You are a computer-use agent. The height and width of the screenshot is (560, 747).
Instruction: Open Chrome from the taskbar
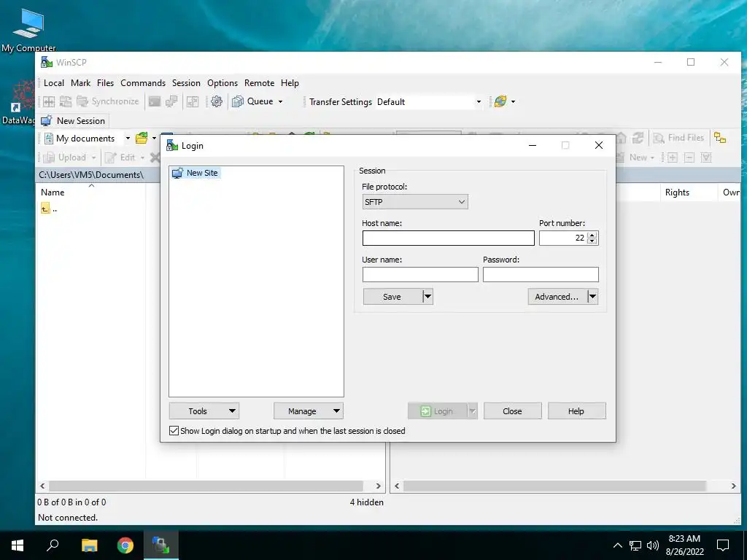[125, 545]
